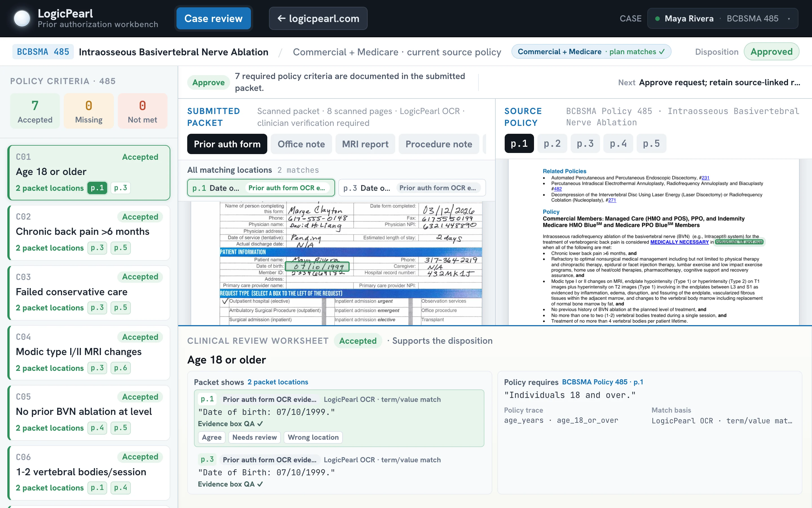Select the MRI report tab

[365, 144]
